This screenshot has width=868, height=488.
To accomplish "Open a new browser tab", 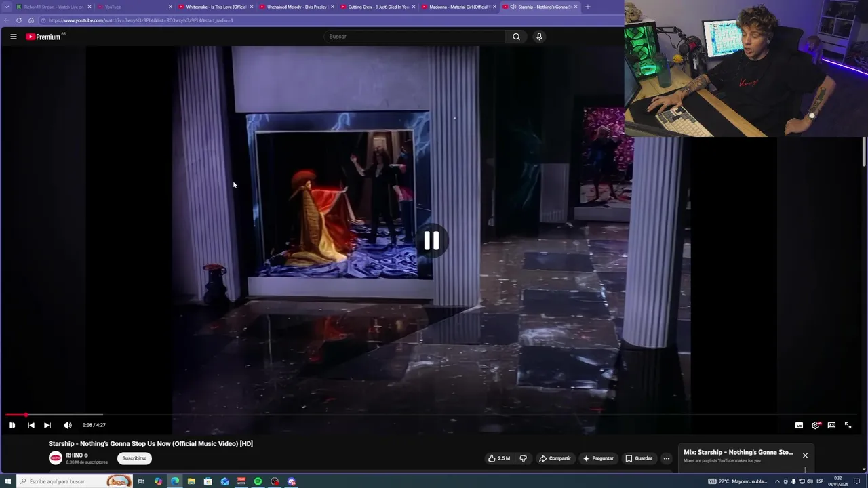I will [587, 7].
